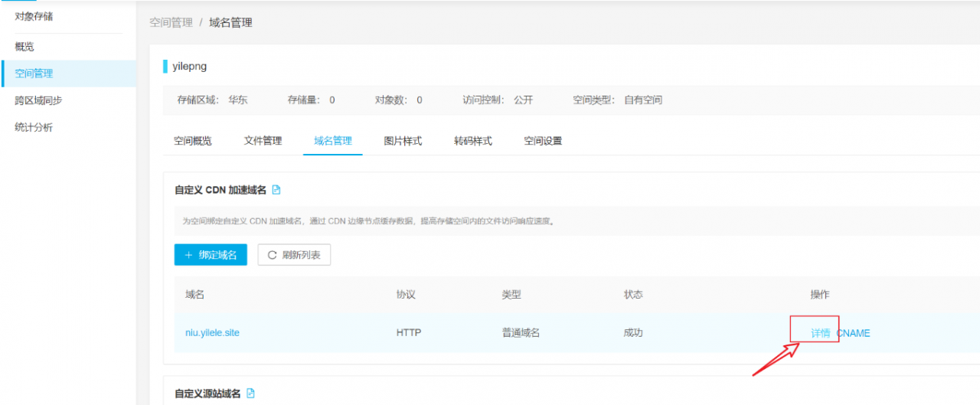The image size is (980, 405).
Task: Click the CDN description starting 为空间绑定自定义
Action: [x=368, y=221]
